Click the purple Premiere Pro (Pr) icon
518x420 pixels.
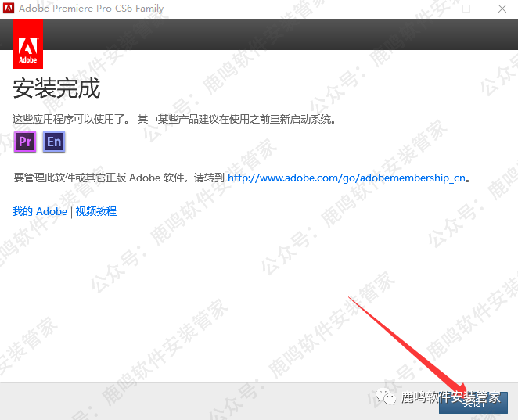pos(25,142)
